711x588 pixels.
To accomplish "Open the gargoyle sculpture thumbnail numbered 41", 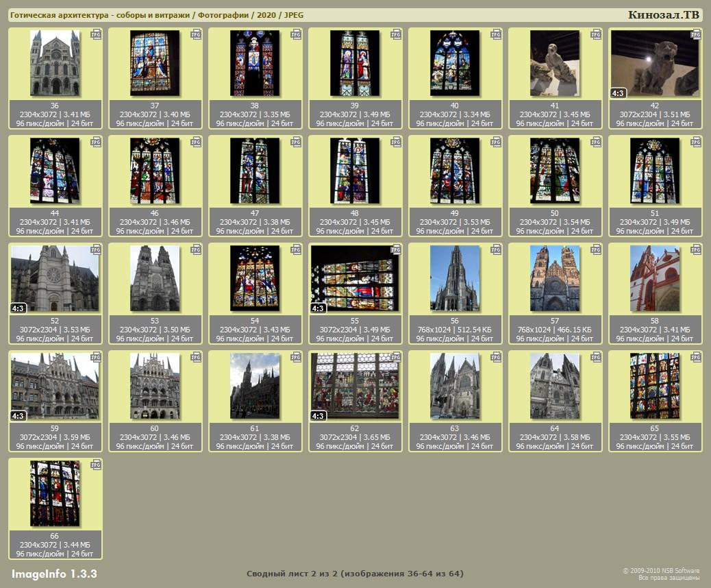I will click(x=555, y=63).
